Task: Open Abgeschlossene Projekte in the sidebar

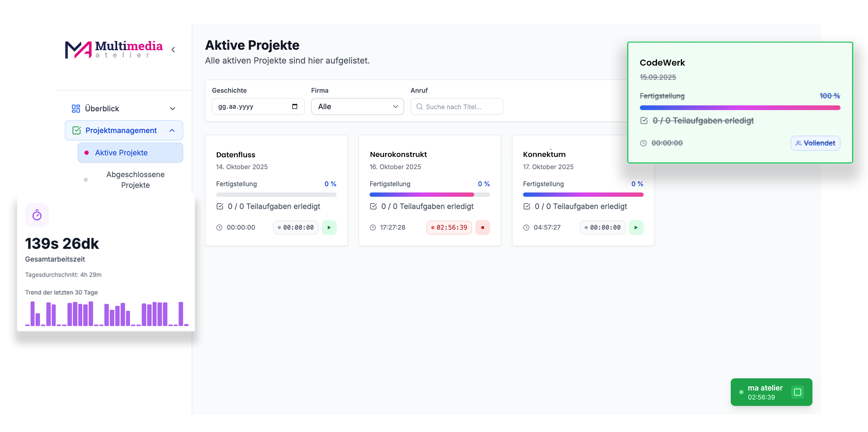Action: point(135,179)
